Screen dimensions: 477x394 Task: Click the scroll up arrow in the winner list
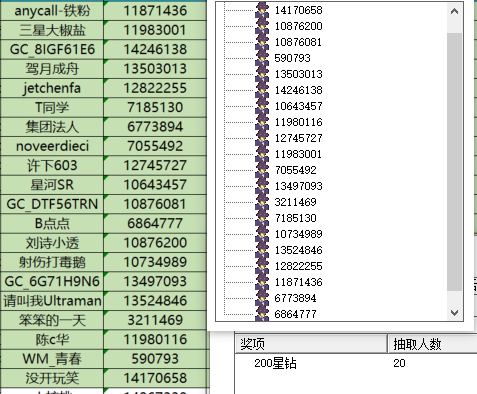click(x=454, y=11)
